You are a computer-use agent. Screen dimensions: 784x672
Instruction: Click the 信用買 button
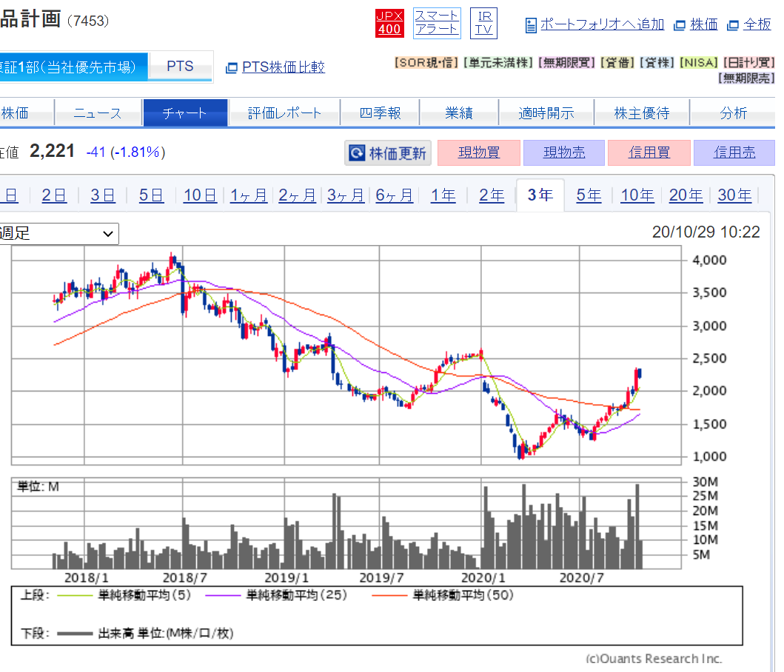tap(649, 152)
